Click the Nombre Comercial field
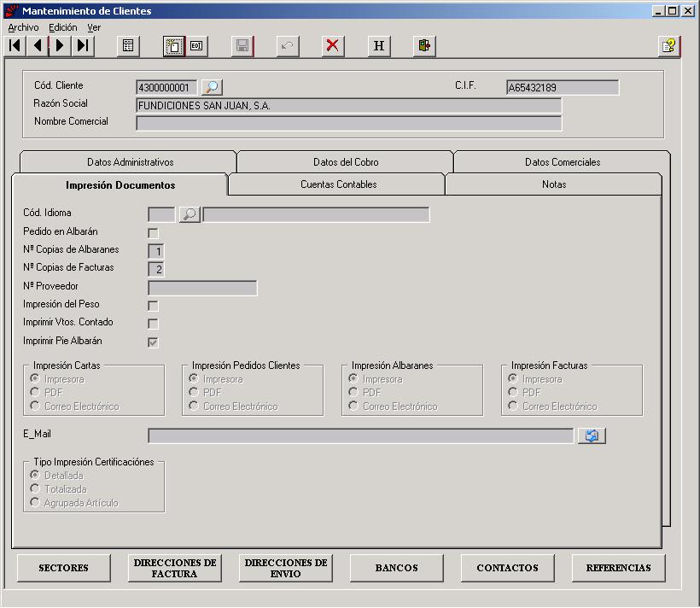This screenshot has width=700, height=608. coord(348,123)
